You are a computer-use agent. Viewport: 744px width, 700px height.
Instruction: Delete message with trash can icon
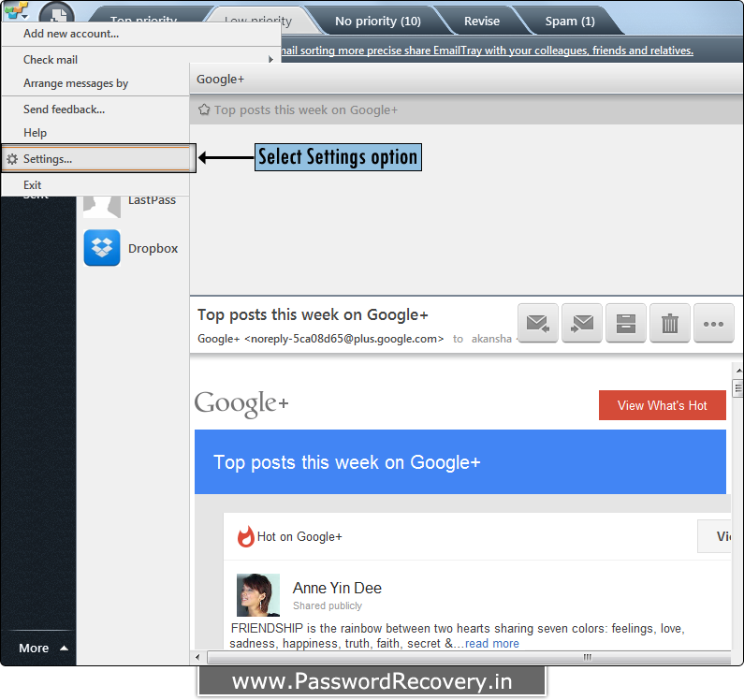(670, 323)
